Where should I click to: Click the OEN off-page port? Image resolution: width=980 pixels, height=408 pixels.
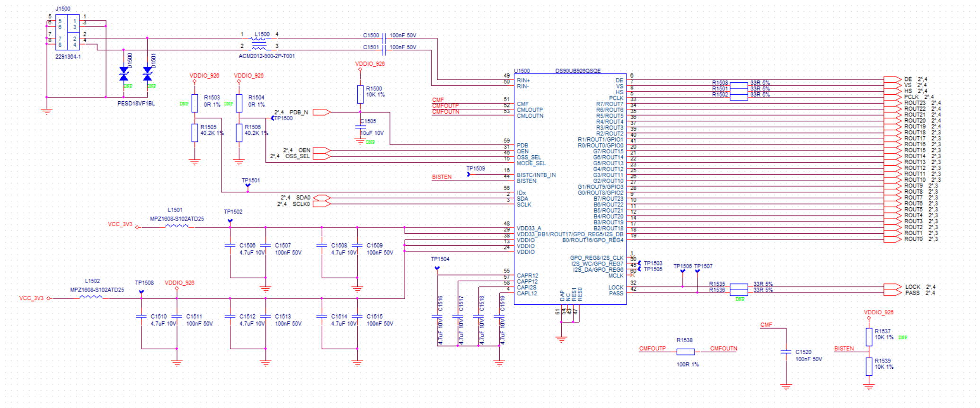(322, 151)
